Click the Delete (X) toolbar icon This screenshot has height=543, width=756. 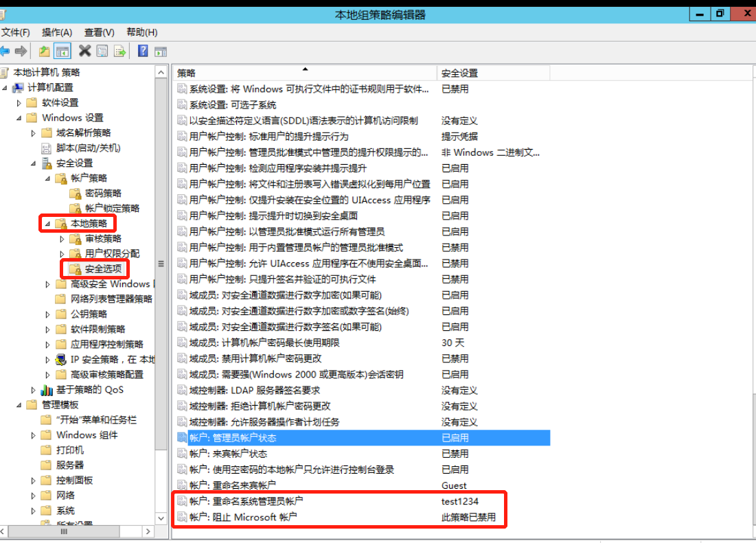[x=85, y=51]
